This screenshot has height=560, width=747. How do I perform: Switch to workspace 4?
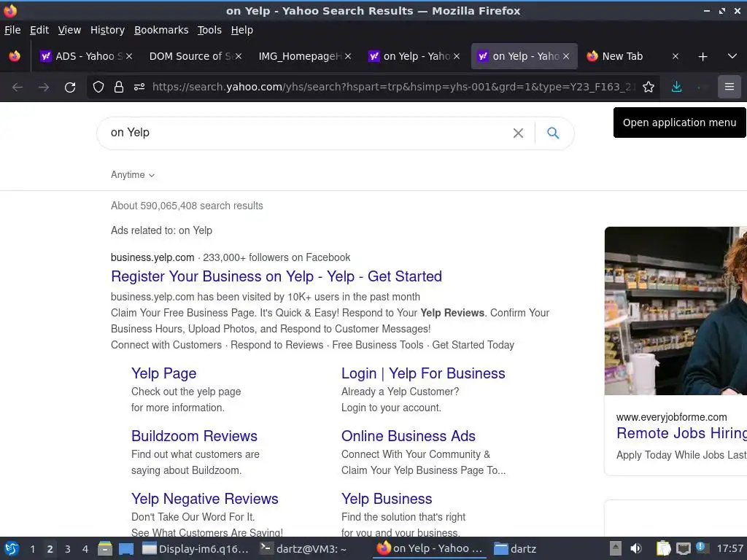coord(85,549)
